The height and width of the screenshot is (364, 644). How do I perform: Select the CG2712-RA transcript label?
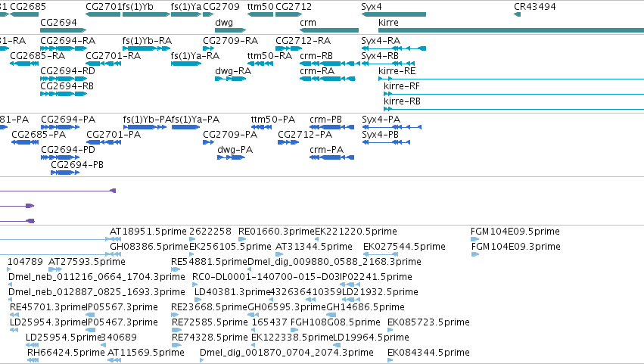303,41
